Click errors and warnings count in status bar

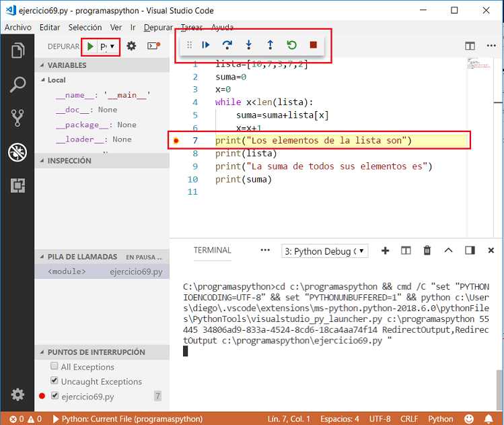tap(26, 419)
